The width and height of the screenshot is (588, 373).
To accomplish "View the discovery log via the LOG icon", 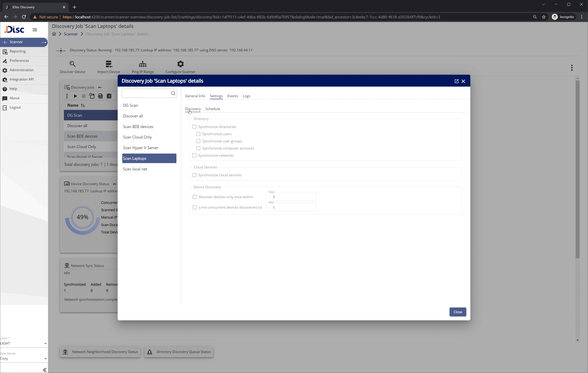I will (100, 96).
